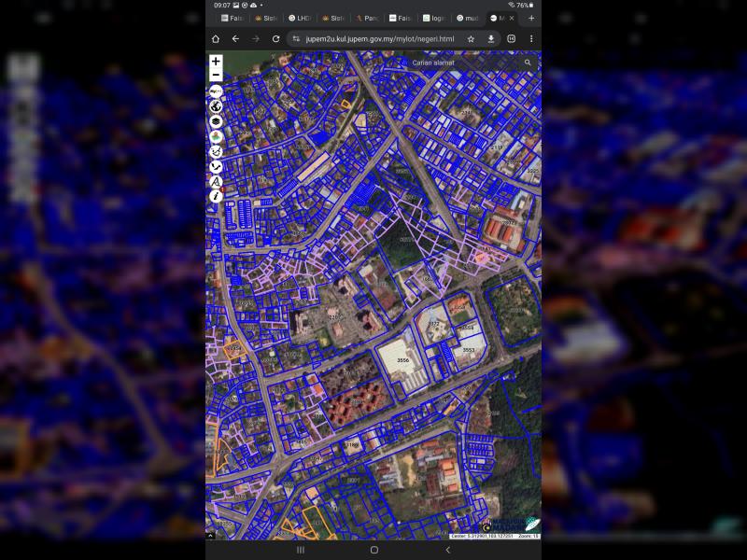Go back to the previous page

pos(235,39)
